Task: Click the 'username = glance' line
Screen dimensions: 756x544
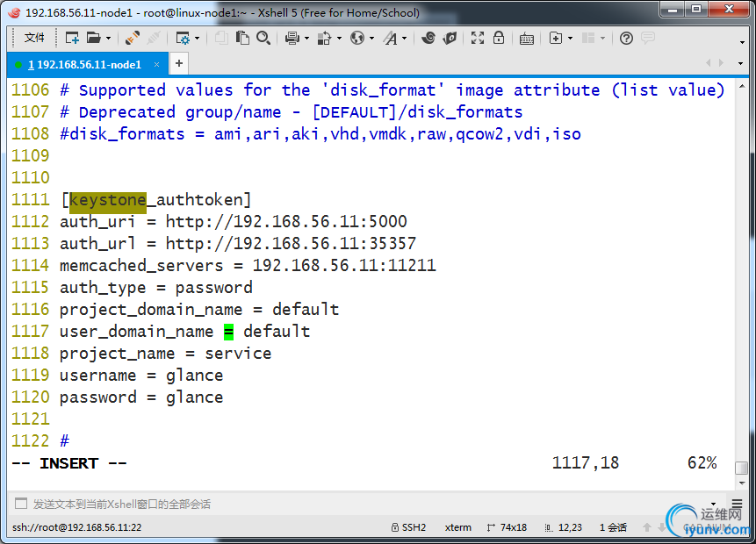Action: pos(141,376)
